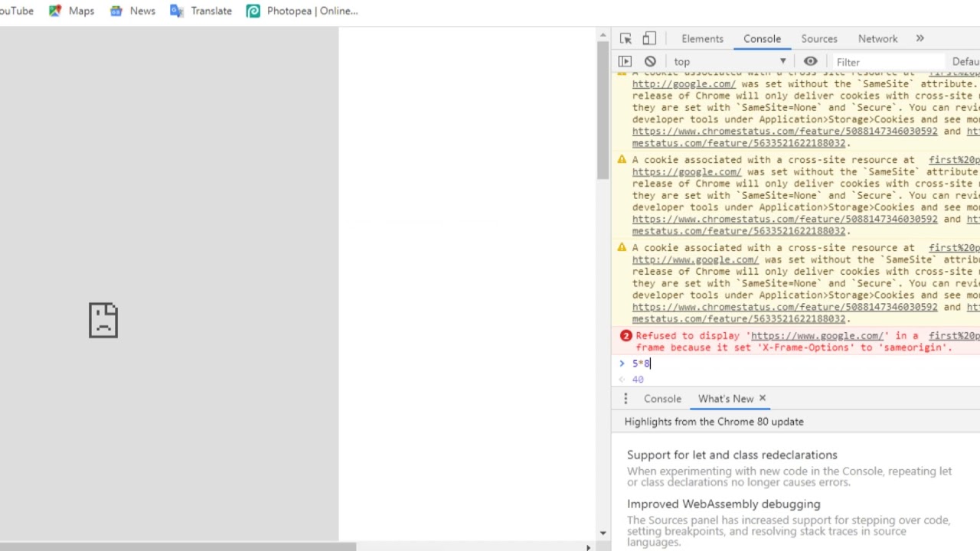Click 'Support for let and class redeclarations' heading
980x551 pixels.
732,455
